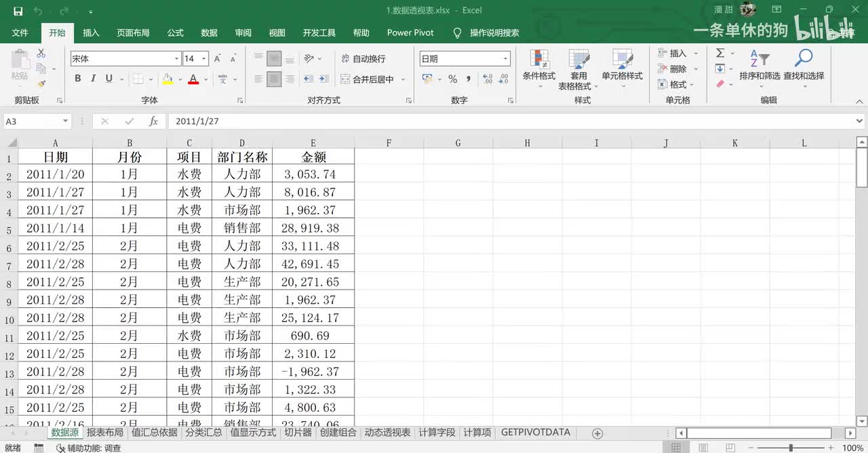Screen dimensions: 868x453
Task: Switch to the Page Layout (页面布局) tab
Action: coord(133,33)
